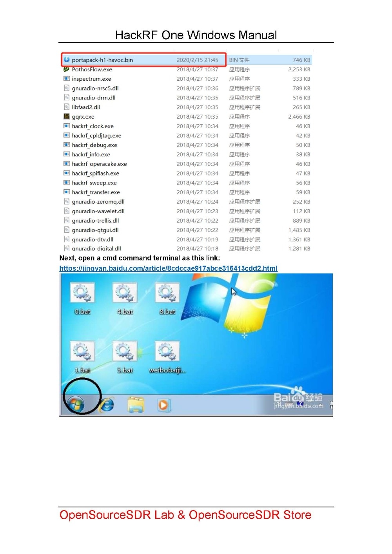The image size is (392, 554).
Task: Select the hackrf_info.exe file name
Action: point(91,154)
